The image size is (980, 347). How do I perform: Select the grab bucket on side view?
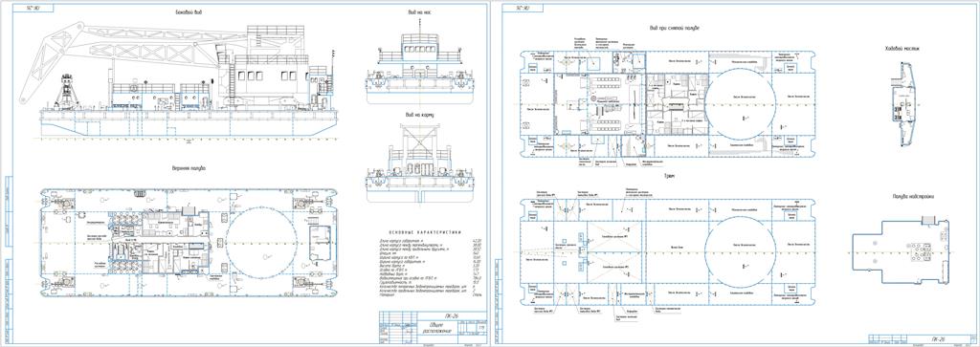[65, 93]
